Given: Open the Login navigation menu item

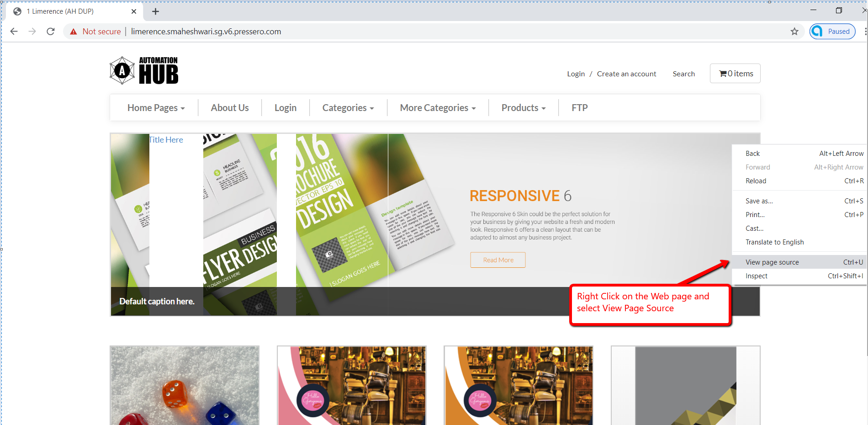Looking at the screenshot, I should [286, 108].
